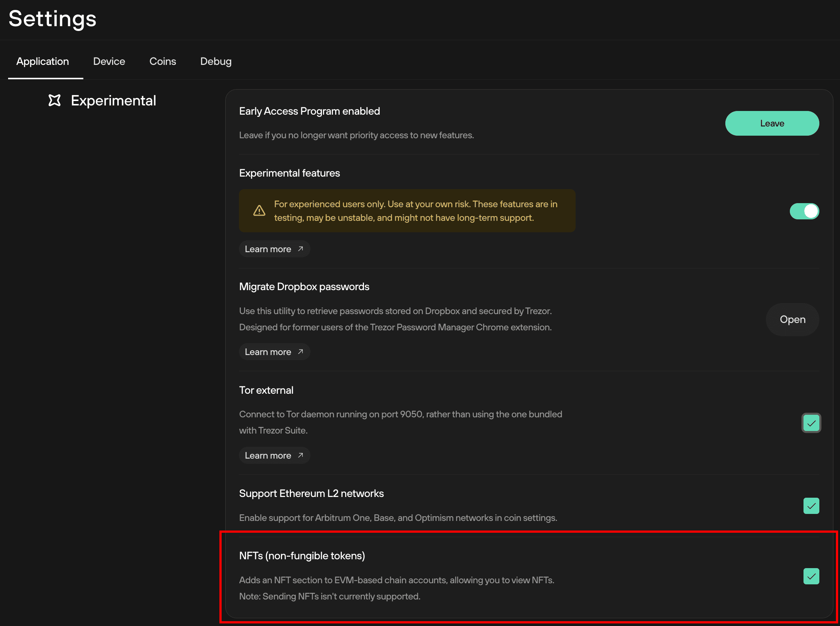Click the 'Enable support for Arbitrum One' description

click(x=398, y=518)
